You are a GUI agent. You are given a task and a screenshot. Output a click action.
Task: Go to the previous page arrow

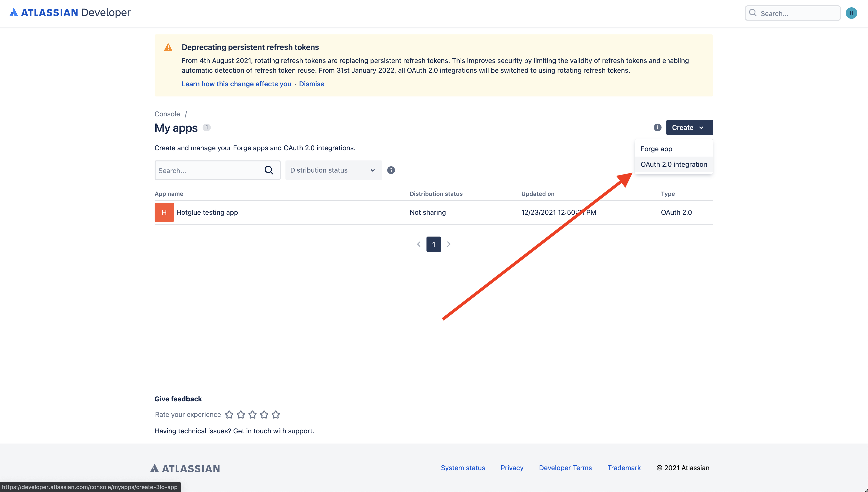click(418, 244)
